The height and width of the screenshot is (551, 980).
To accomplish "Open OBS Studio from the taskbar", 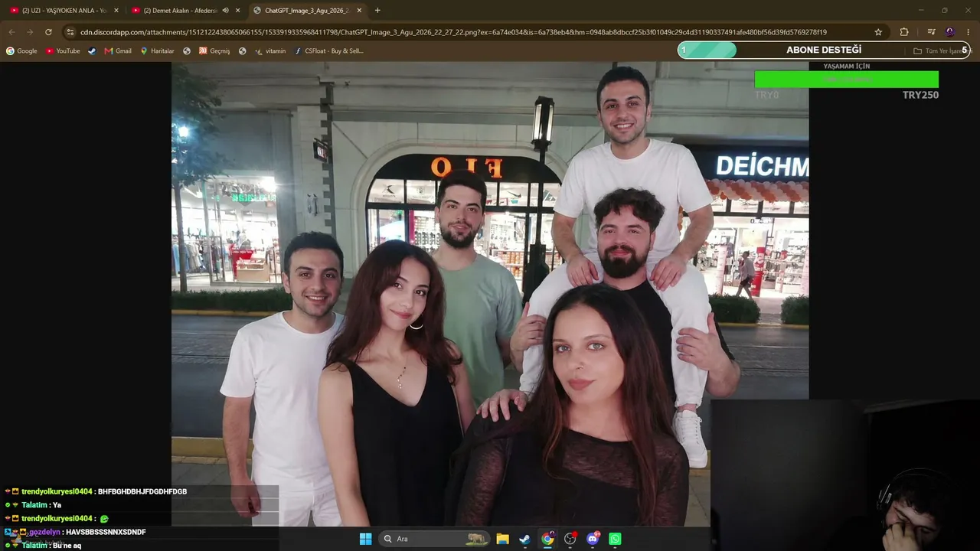I will point(570,539).
